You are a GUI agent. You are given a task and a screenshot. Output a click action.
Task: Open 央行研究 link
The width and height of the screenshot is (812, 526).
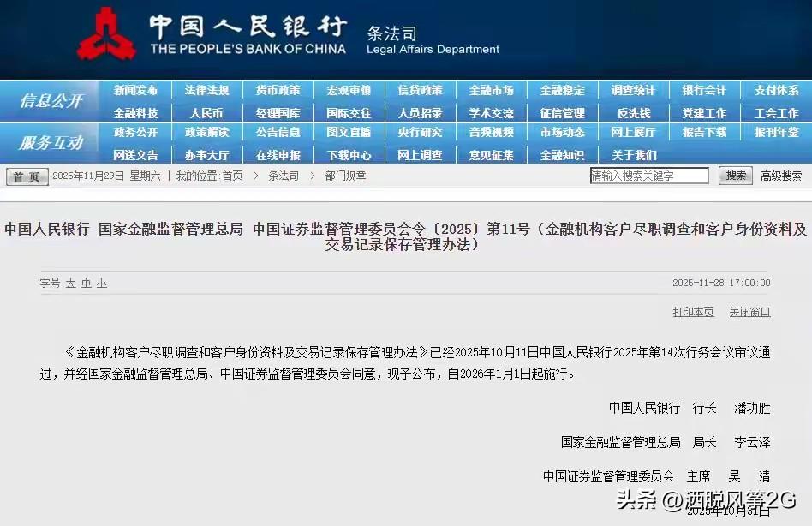point(420,132)
